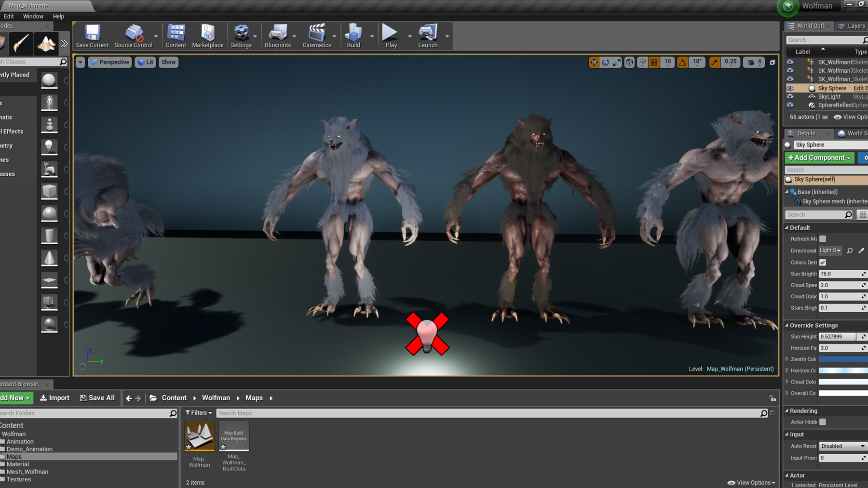
Task: Open grid snap size value 10
Action: pos(667,62)
